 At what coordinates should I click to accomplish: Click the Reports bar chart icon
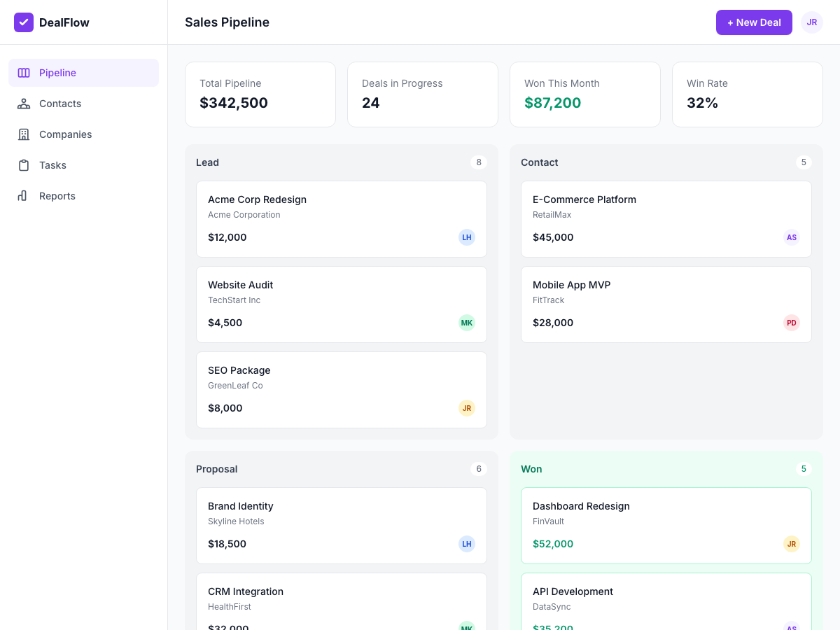coord(24,196)
